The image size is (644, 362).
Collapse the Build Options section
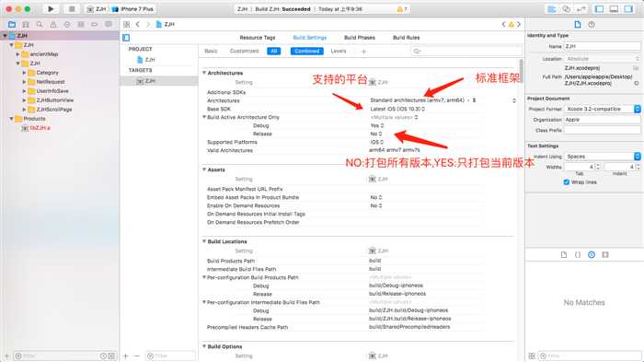tap(204, 346)
